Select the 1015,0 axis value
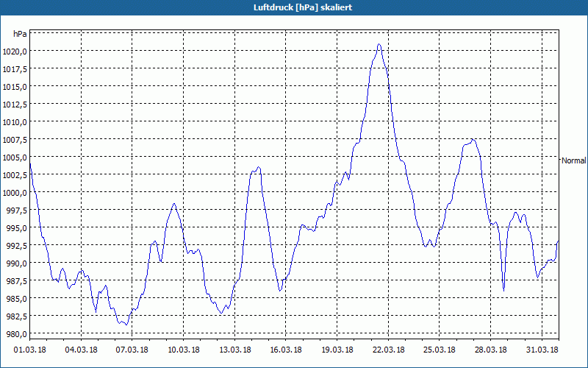 pyautogui.click(x=15, y=87)
